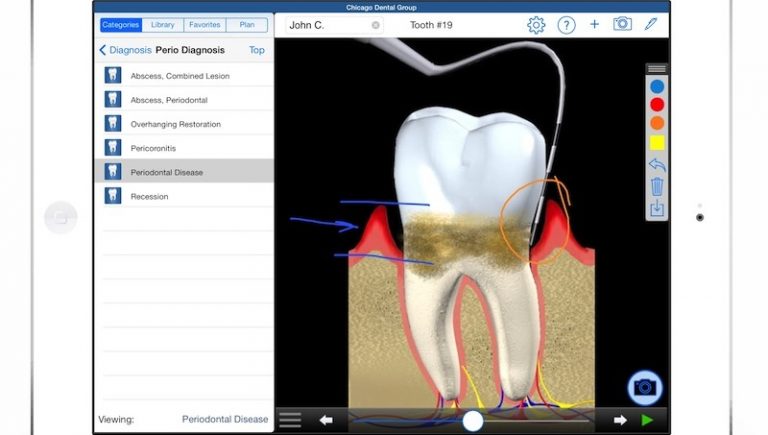Viewport: 768px width, 435px height.
Task: Select the pencil drawing tool
Action: point(651,24)
